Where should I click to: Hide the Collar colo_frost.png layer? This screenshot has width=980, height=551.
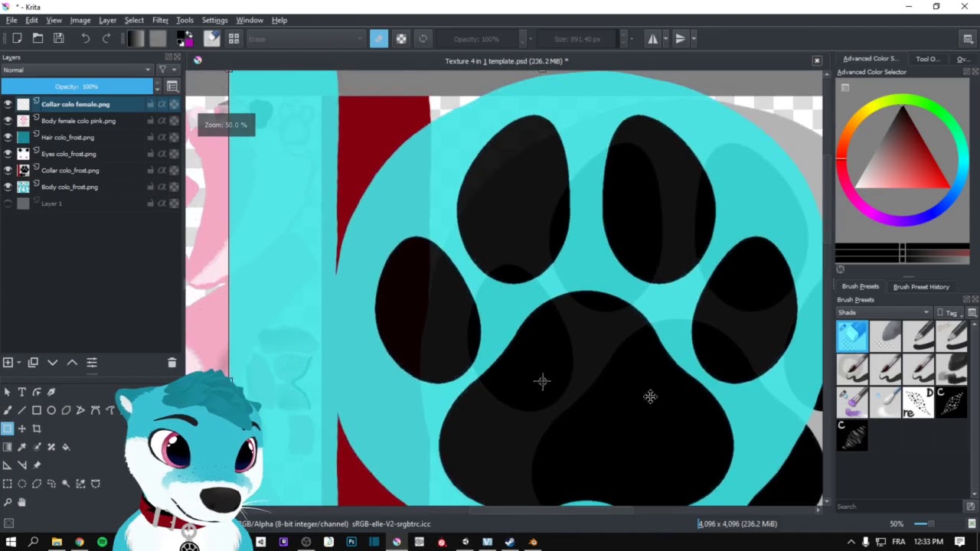pos(8,171)
